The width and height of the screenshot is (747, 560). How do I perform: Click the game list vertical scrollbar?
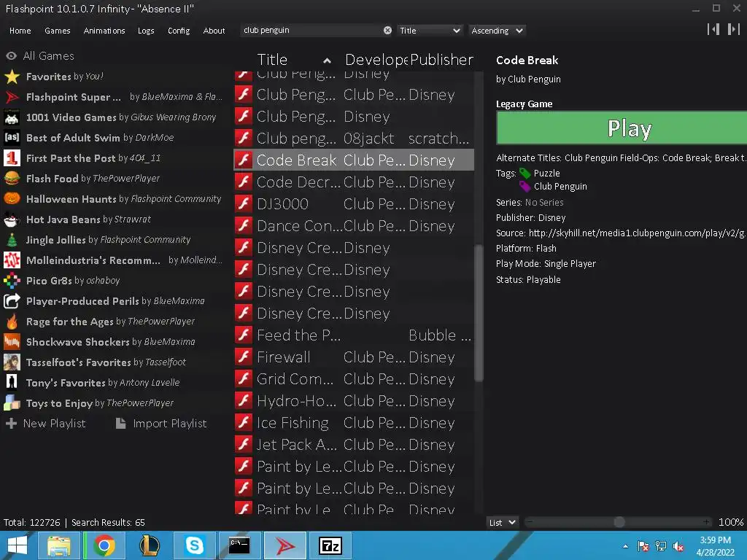479,313
